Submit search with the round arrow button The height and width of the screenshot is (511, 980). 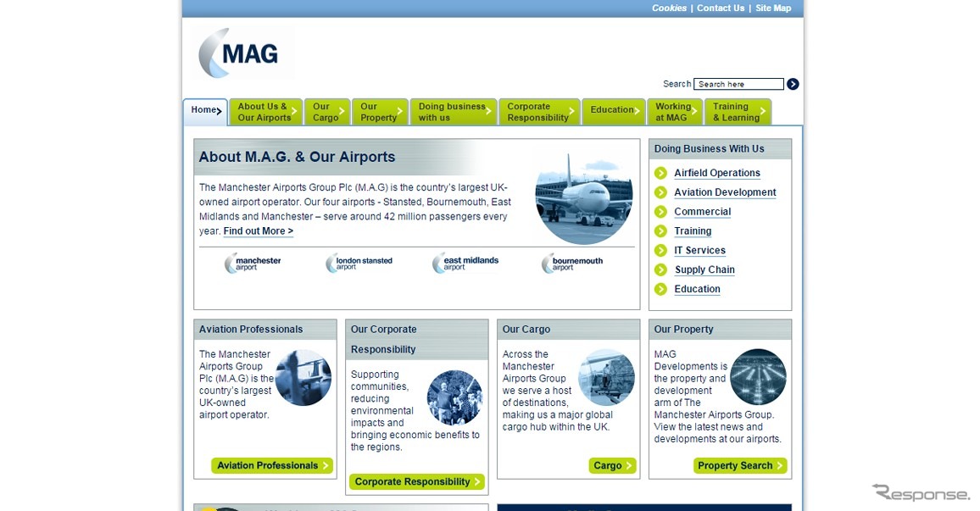793,84
